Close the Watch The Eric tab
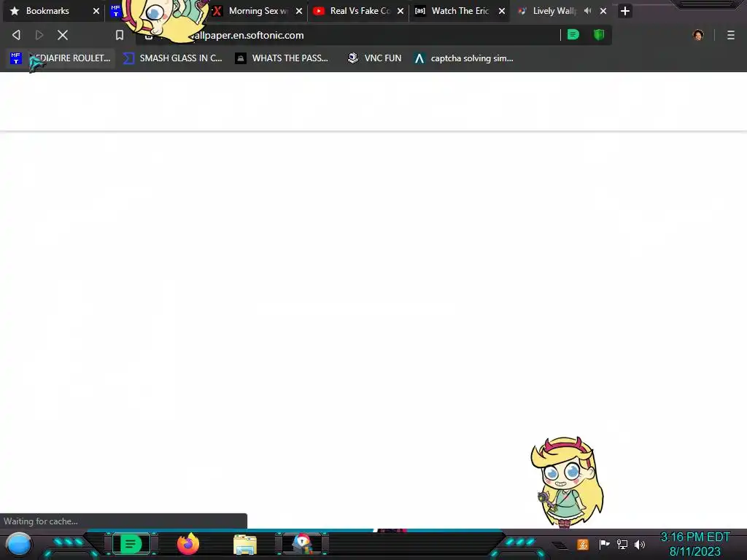Image resolution: width=747 pixels, height=560 pixels. point(502,11)
